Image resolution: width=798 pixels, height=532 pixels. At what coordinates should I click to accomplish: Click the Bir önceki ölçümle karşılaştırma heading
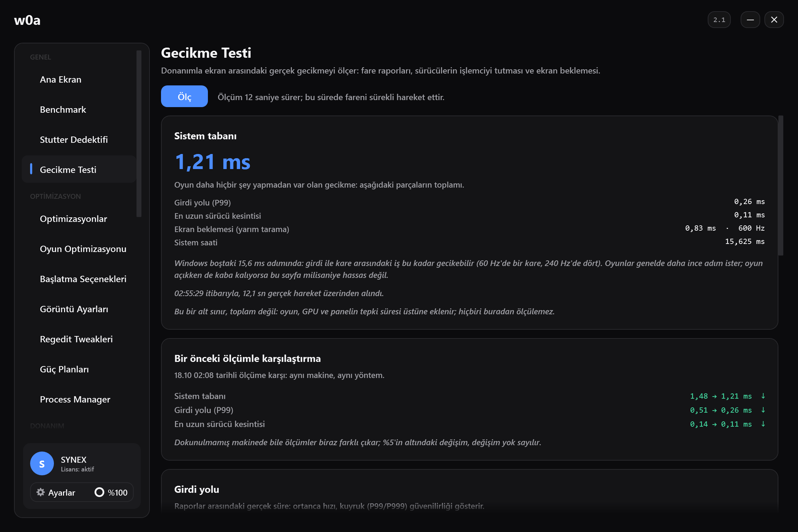click(x=247, y=358)
